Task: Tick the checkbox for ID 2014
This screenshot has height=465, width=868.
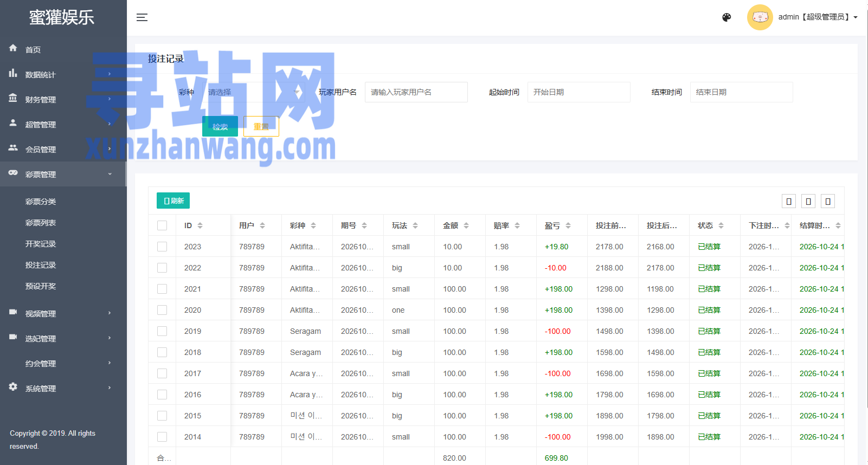Action: 162,437
